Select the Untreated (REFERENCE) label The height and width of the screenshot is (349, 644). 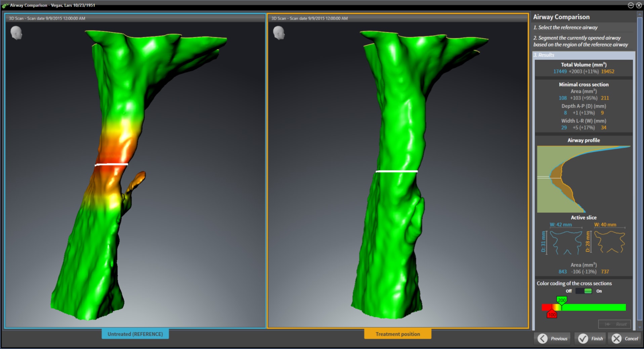[x=135, y=334]
